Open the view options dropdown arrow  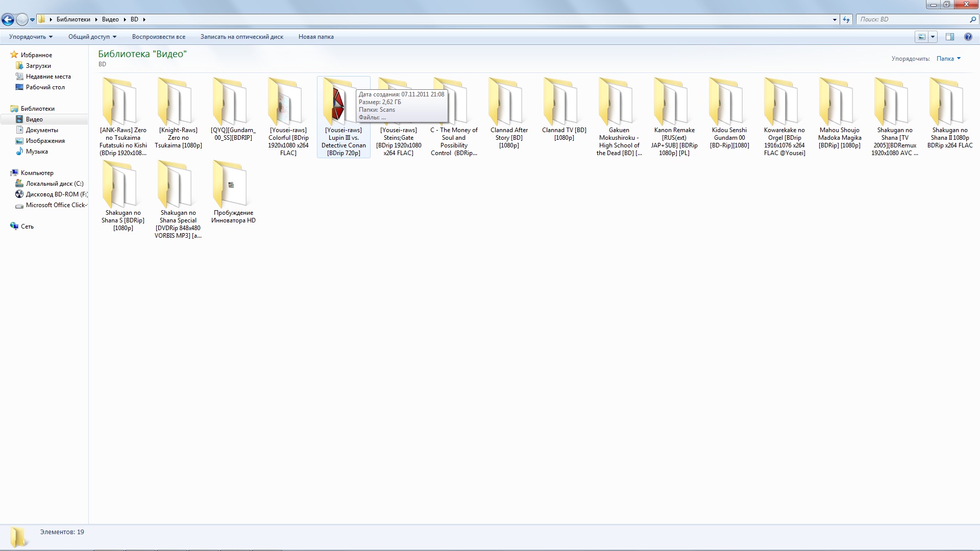(933, 37)
